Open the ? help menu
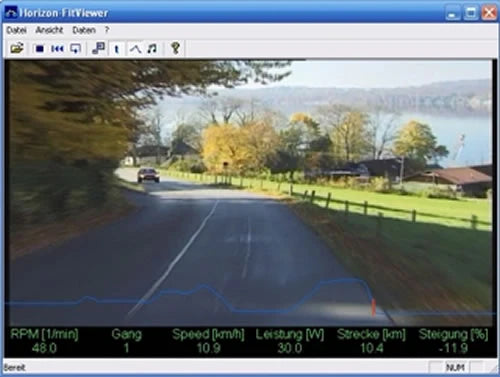The width and height of the screenshot is (500, 377). tap(107, 30)
